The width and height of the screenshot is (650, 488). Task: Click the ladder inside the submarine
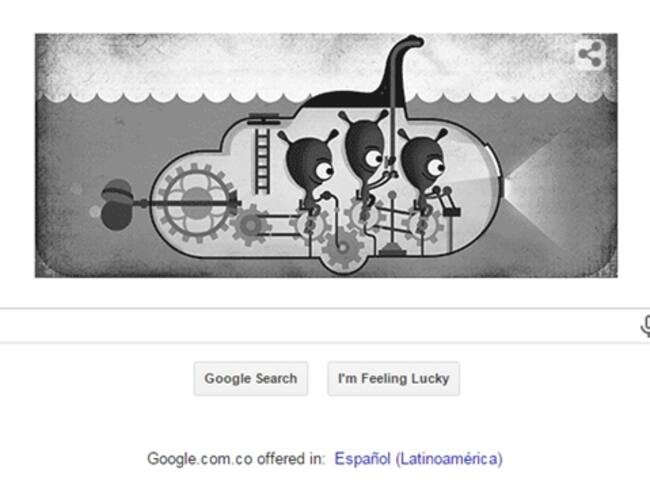pos(262,161)
